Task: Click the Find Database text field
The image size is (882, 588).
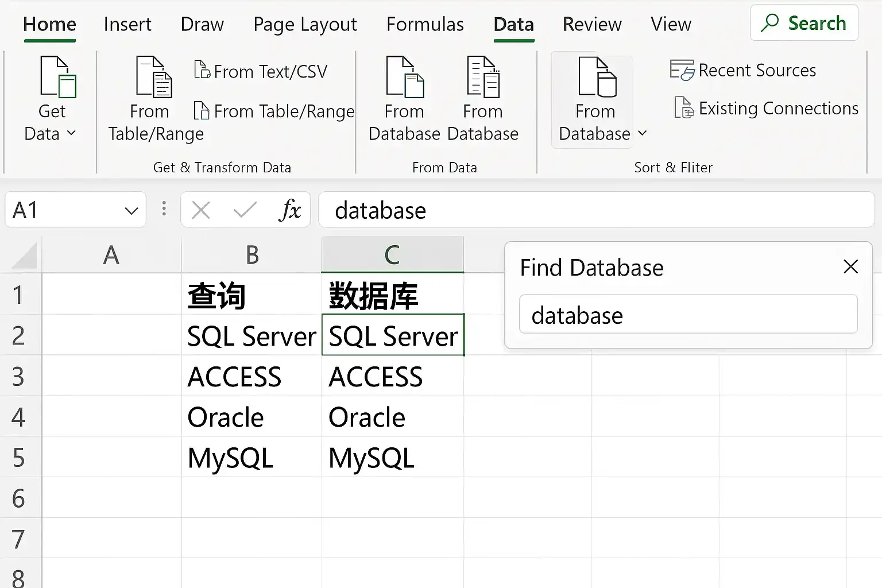Action: 688,315
